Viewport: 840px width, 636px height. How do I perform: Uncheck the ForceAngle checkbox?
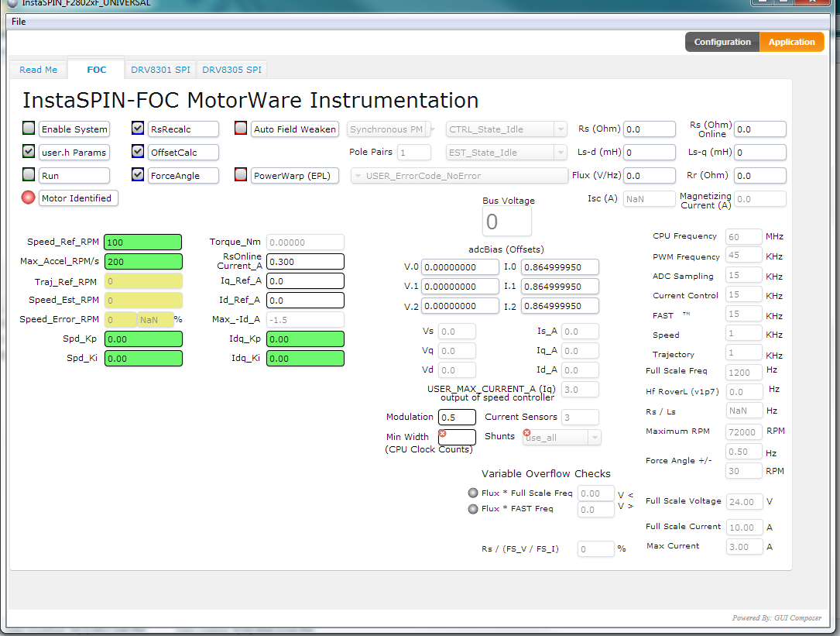coord(138,174)
